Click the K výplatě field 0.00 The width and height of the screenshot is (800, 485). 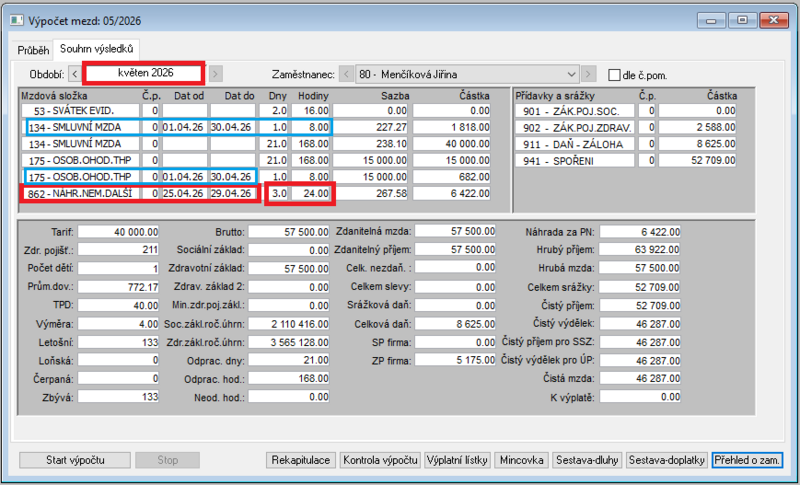tap(640, 397)
